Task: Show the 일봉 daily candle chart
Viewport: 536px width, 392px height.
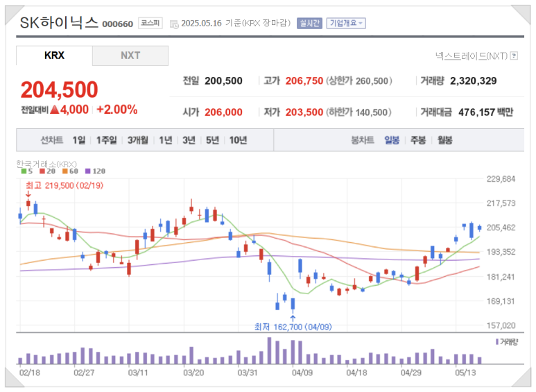Action: pyautogui.click(x=392, y=140)
